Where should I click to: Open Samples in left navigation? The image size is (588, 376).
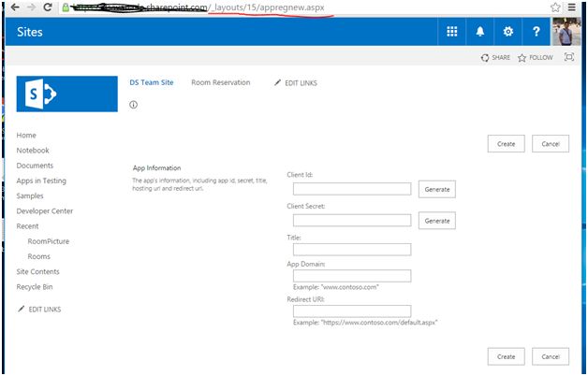click(30, 195)
